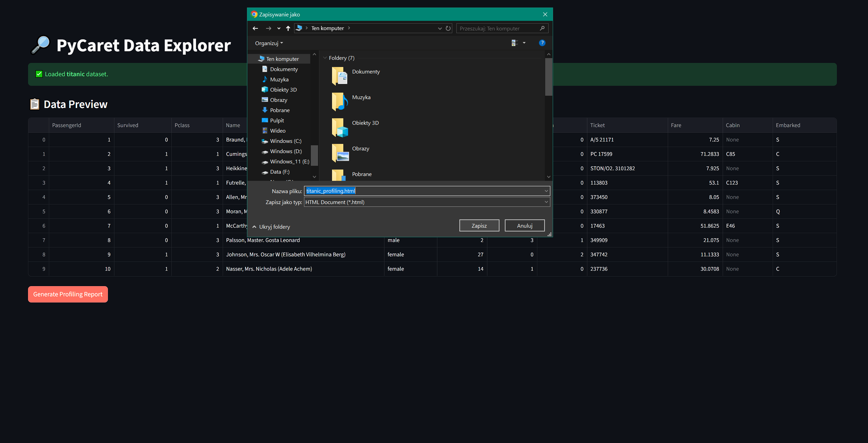Open the Obrazy folder icon

pyautogui.click(x=340, y=153)
